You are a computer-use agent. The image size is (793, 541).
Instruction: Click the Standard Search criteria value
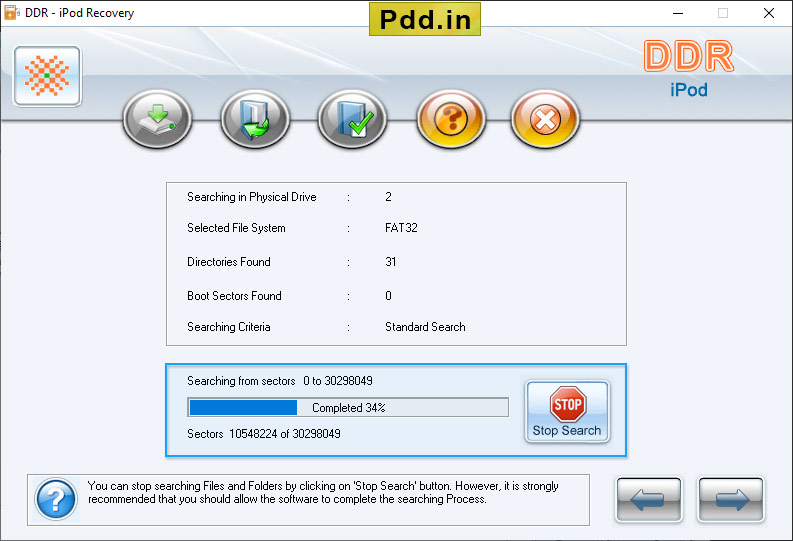(x=425, y=327)
